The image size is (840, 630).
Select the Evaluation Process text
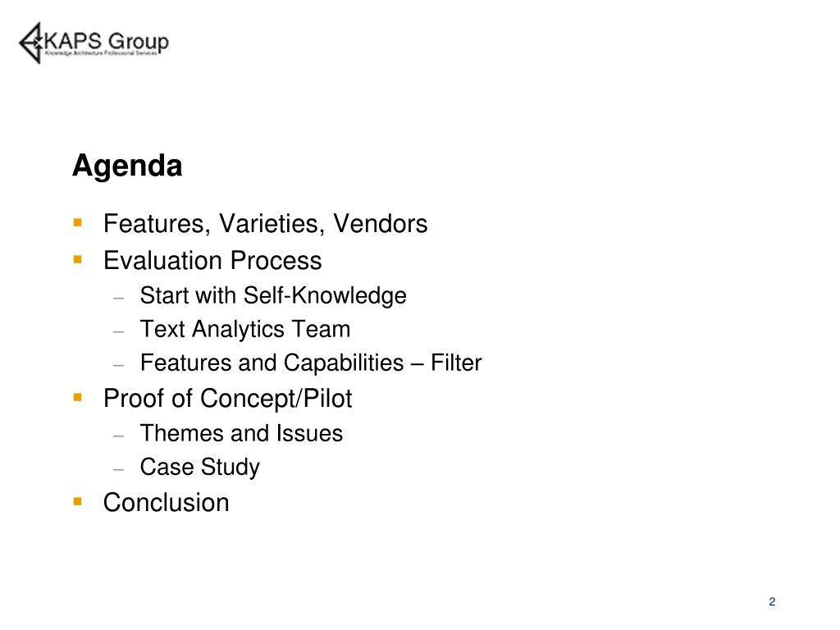(212, 261)
